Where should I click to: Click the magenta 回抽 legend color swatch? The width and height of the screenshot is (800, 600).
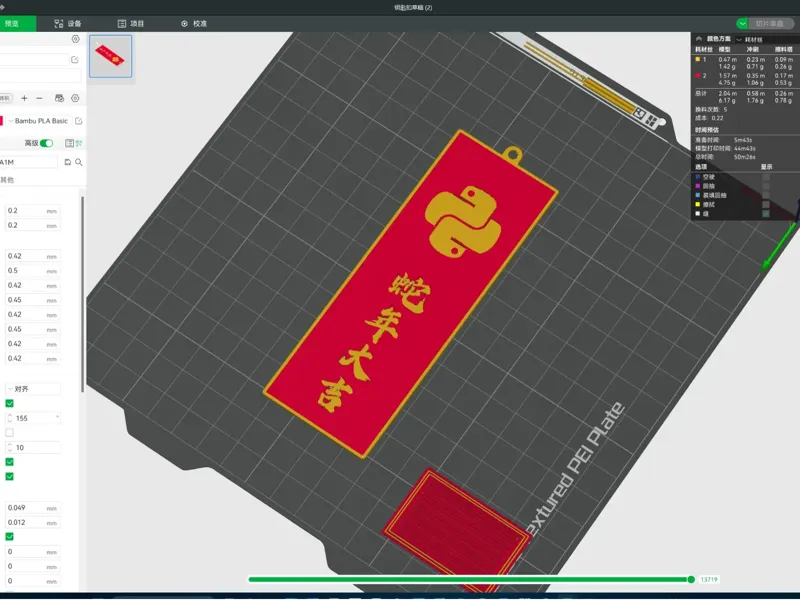click(x=697, y=186)
